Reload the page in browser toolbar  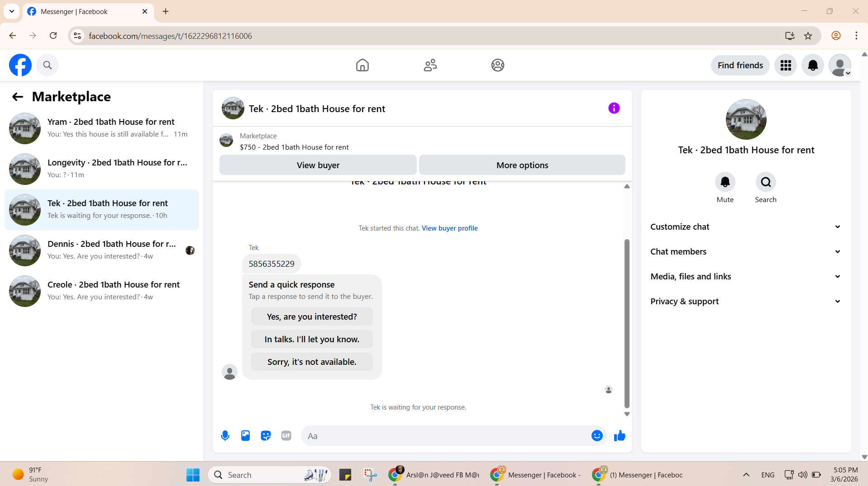(x=53, y=36)
